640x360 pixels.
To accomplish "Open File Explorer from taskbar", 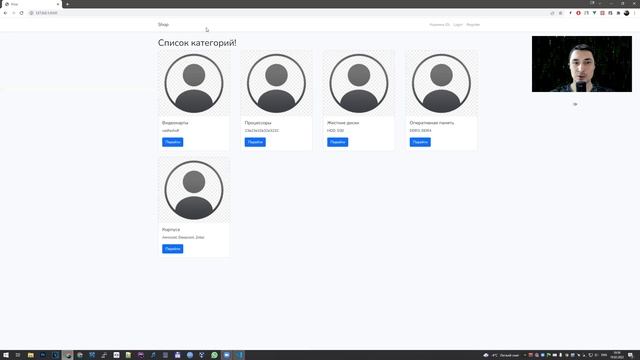I will [31, 355].
